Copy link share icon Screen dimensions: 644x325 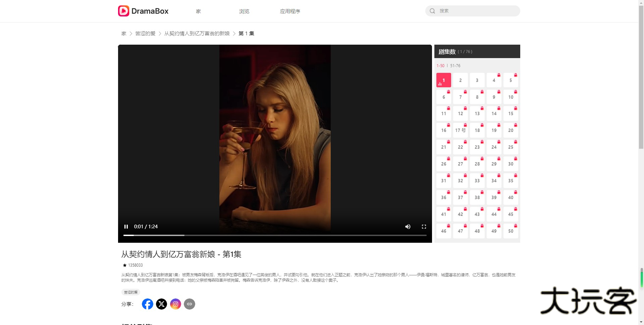pos(190,304)
